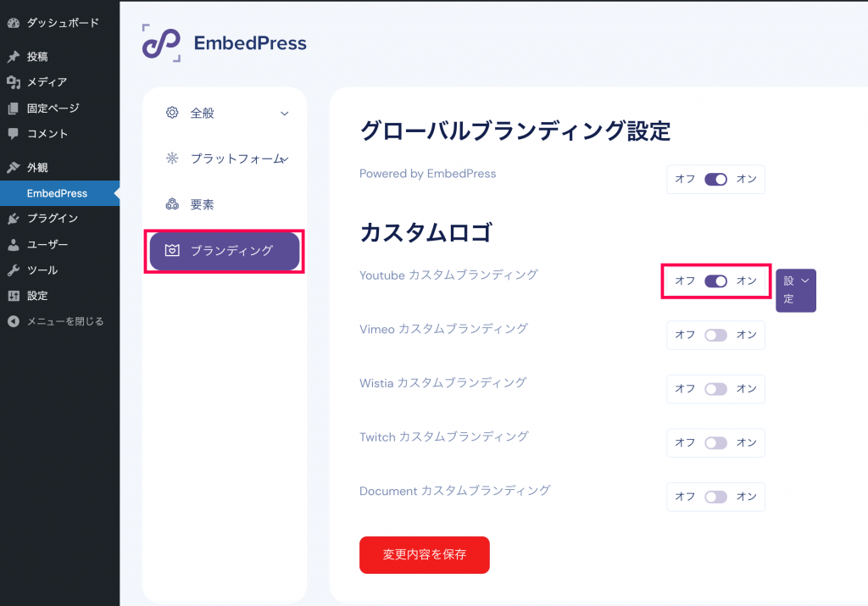Click the snowflake icon beside プラットフォーム
Viewport: 868px width, 606px height.
[172, 158]
